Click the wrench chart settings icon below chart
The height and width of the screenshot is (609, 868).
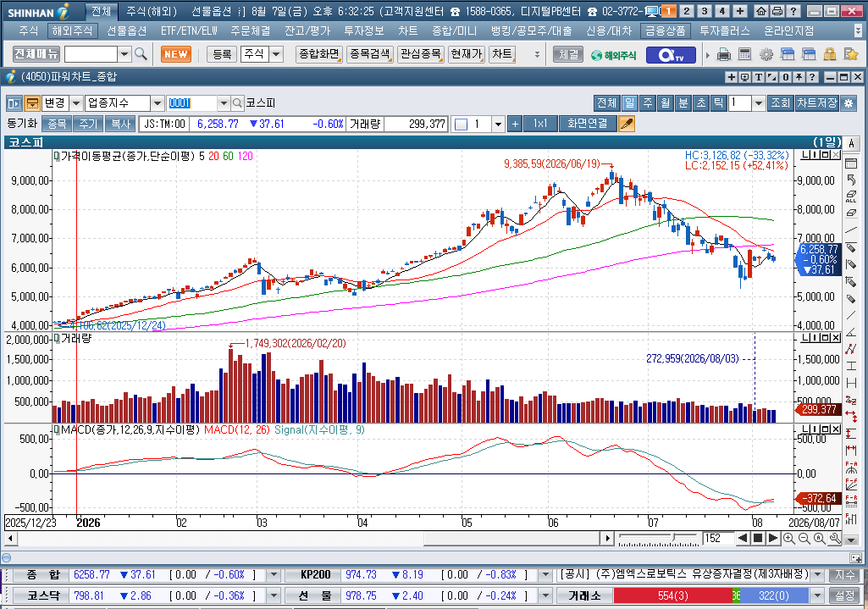835,538
